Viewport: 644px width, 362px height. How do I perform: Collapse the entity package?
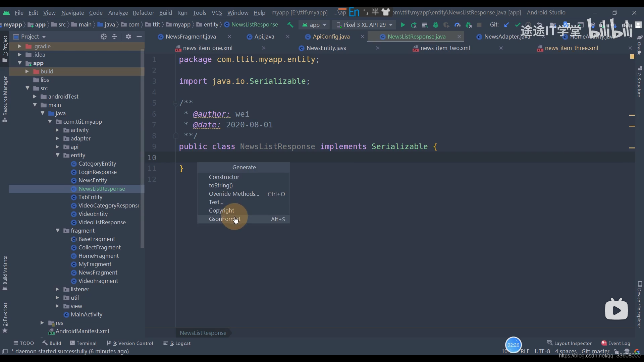57,155
